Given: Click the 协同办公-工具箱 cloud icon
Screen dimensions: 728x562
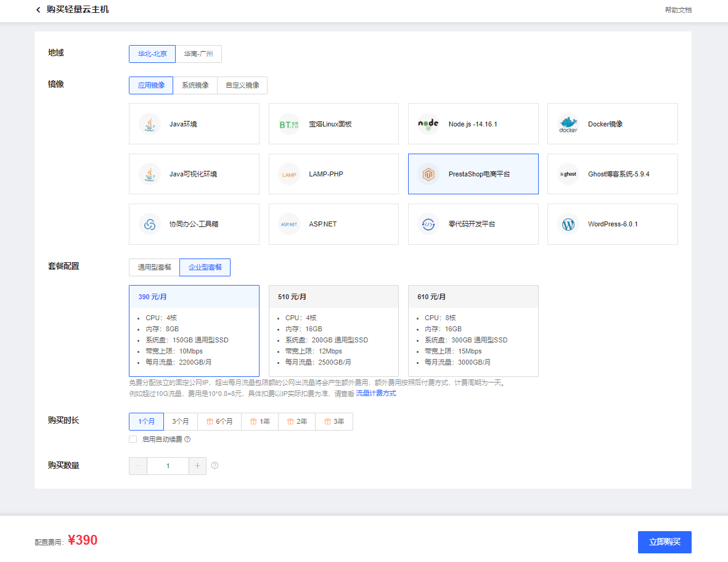Looking at the screenshot, I should point(150,225).
